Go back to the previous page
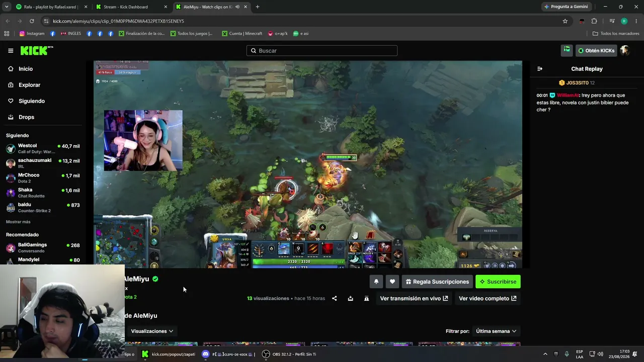Viewport: 644px width, 362px height. pyautogui.click(x=8, y=21)
